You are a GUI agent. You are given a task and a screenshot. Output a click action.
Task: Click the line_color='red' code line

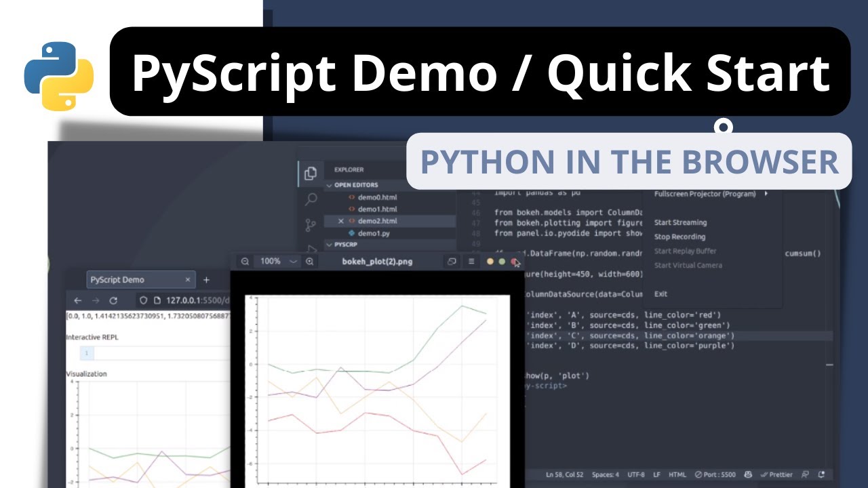624,314
